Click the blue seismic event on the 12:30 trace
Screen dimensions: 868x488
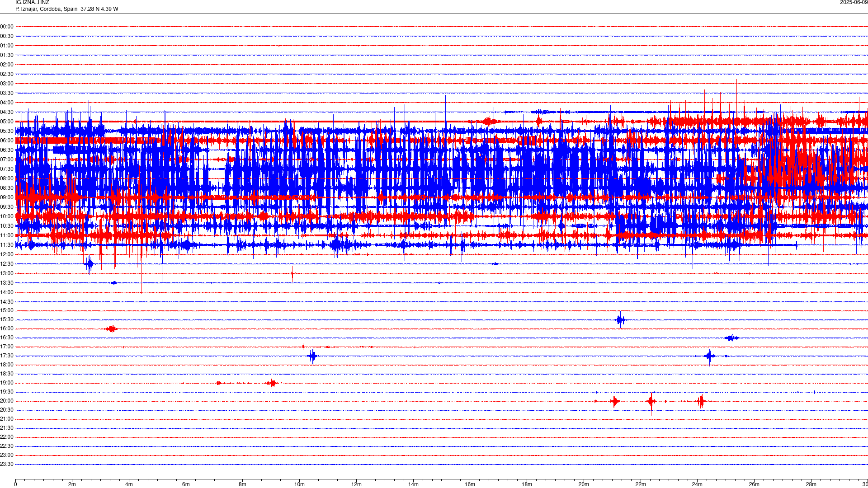pyautogui.click(x=89, y=264)
